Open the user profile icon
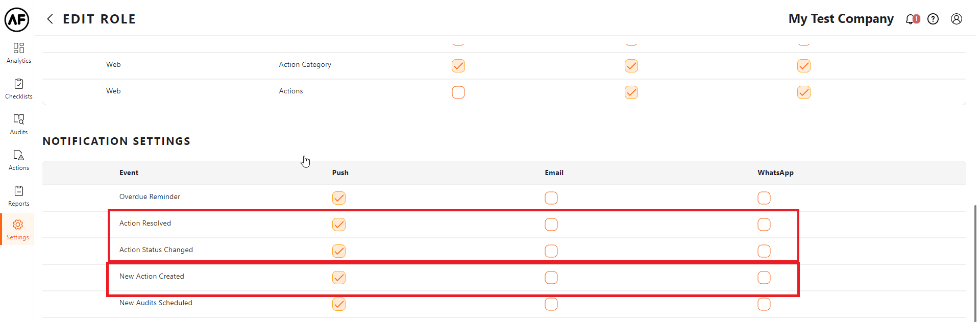Screen dimensions: 980x322 pos(957,19)
